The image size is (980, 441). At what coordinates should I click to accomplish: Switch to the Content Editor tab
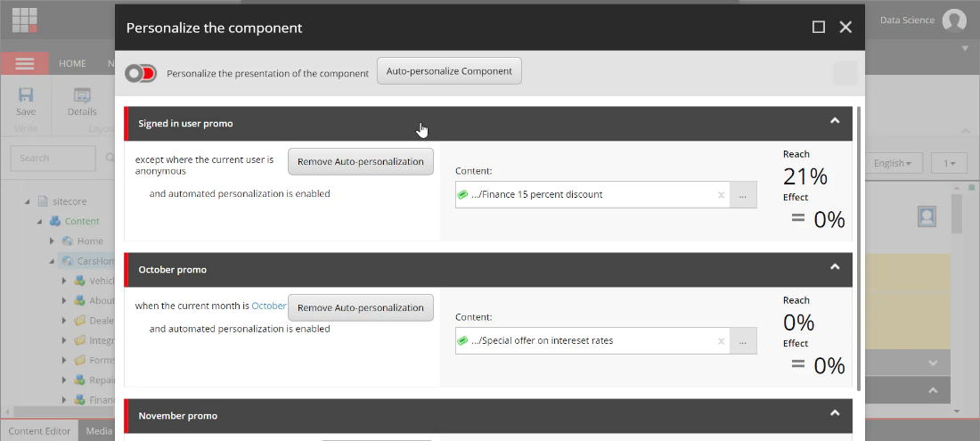pos(39,431)
